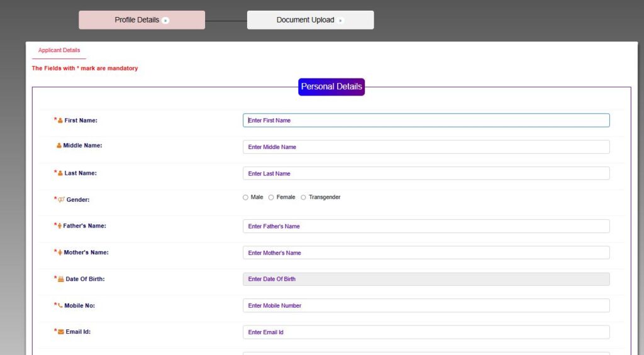Click the mandatory fields notice text
Viewport: 644px width, 355px height.
point(85,68)
